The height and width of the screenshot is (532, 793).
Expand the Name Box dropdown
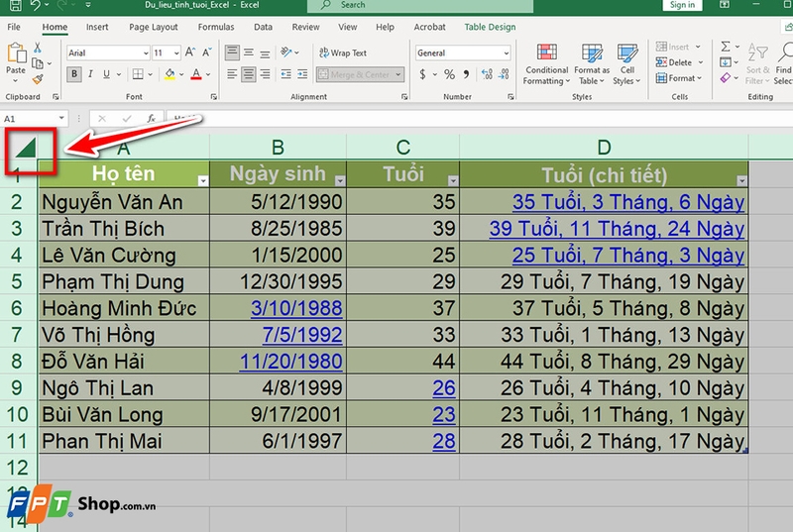61,119
